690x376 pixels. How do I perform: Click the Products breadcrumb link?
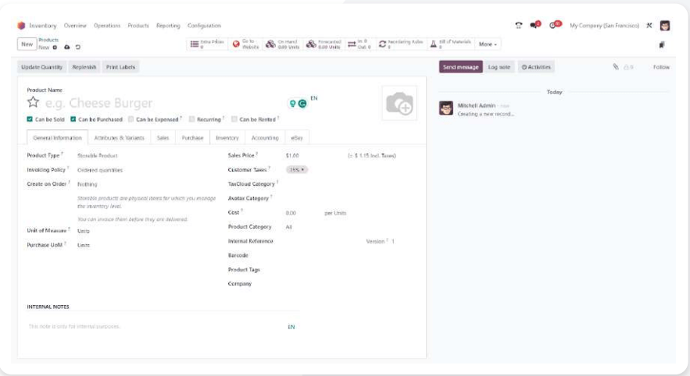point(48,40)
